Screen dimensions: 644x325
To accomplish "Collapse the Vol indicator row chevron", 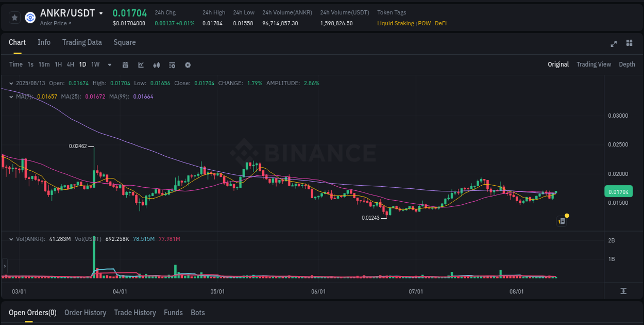I will click(x=11, y=239).
